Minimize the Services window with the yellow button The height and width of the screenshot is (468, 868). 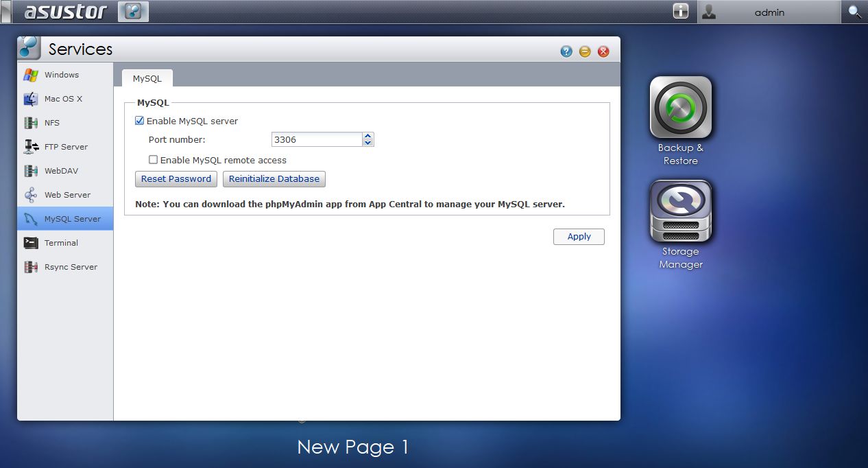tap(585, 51)
